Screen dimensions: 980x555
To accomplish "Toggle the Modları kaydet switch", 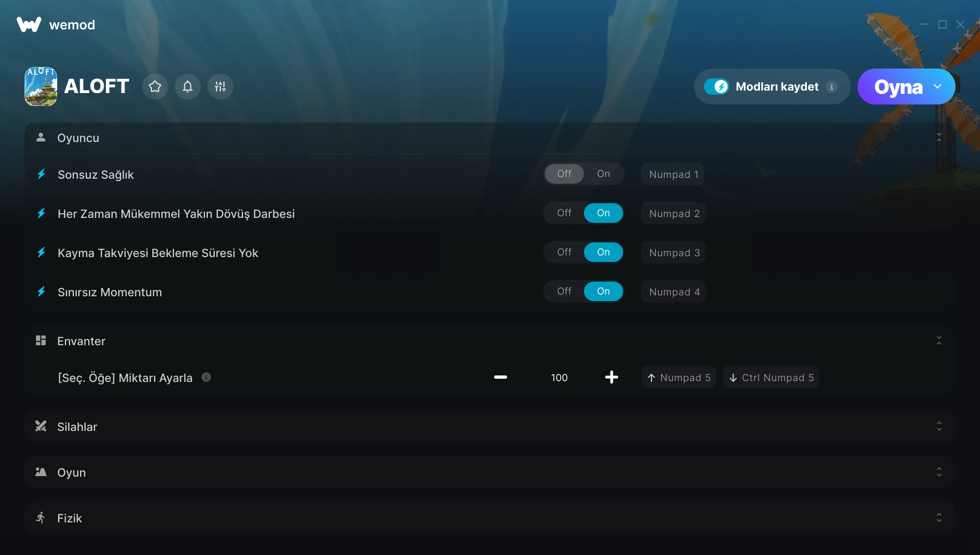I will click(x=716, y=87).
